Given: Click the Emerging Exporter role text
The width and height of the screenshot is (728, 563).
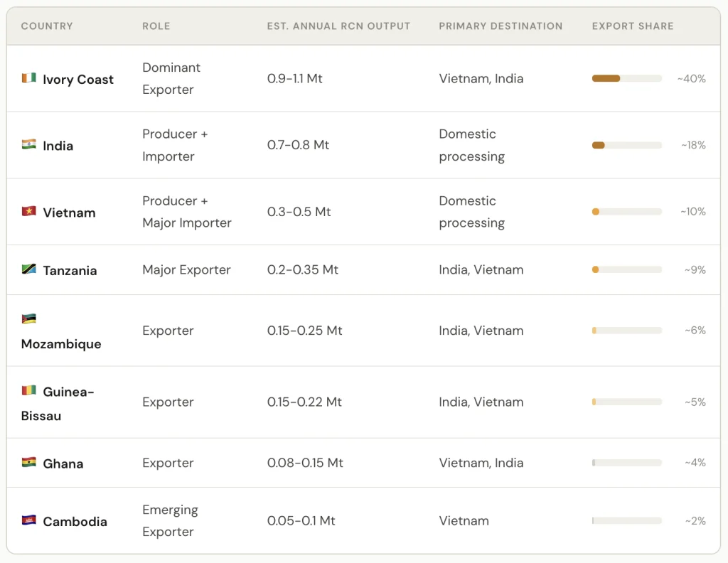Looking at the screenshot, I should point(170,521).
